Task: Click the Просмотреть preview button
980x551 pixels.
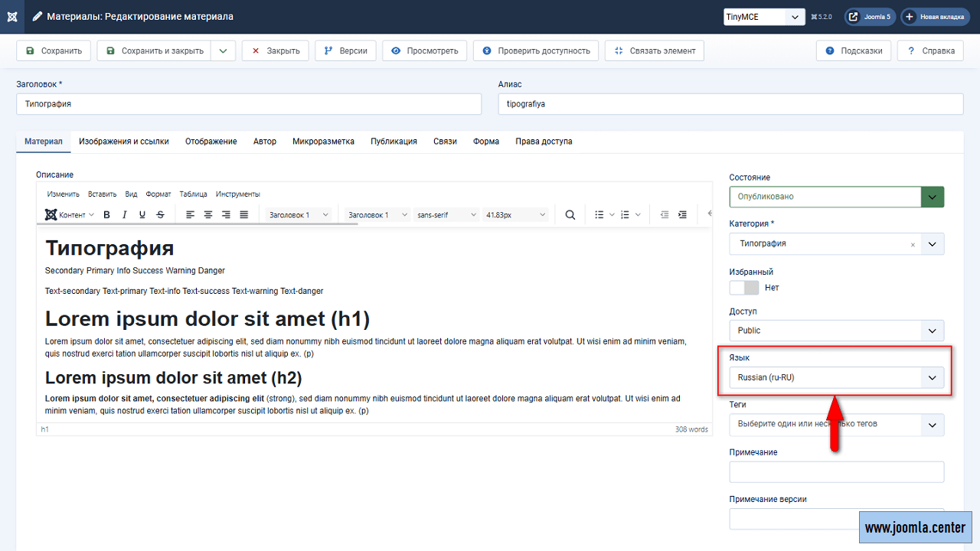Action: coord(425,51)
